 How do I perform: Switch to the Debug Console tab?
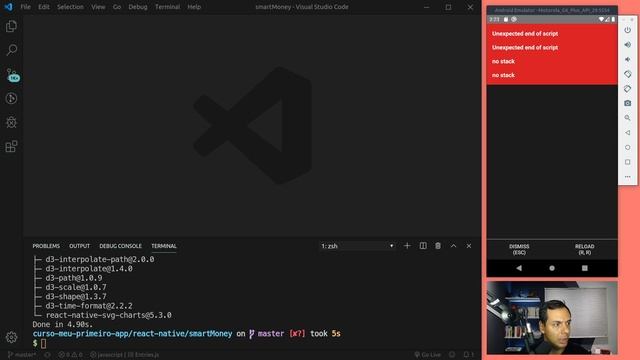tap(120, 246)
